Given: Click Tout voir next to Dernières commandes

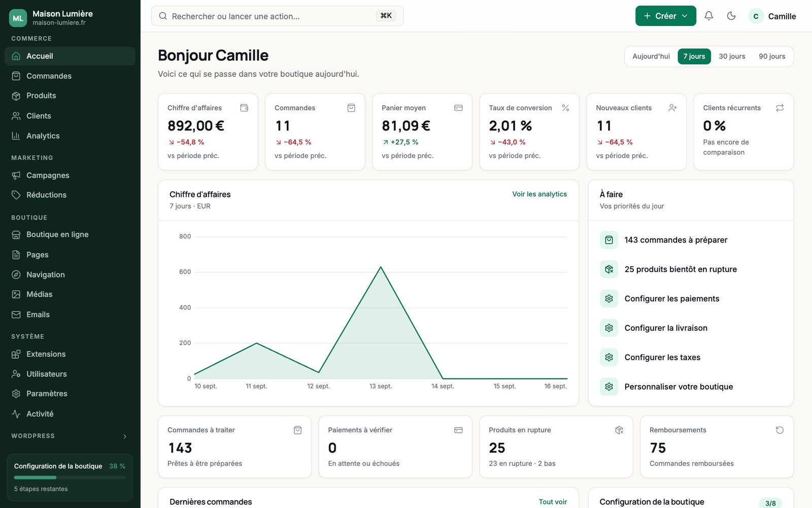Looking at the screenshot, I should [553, 502].
